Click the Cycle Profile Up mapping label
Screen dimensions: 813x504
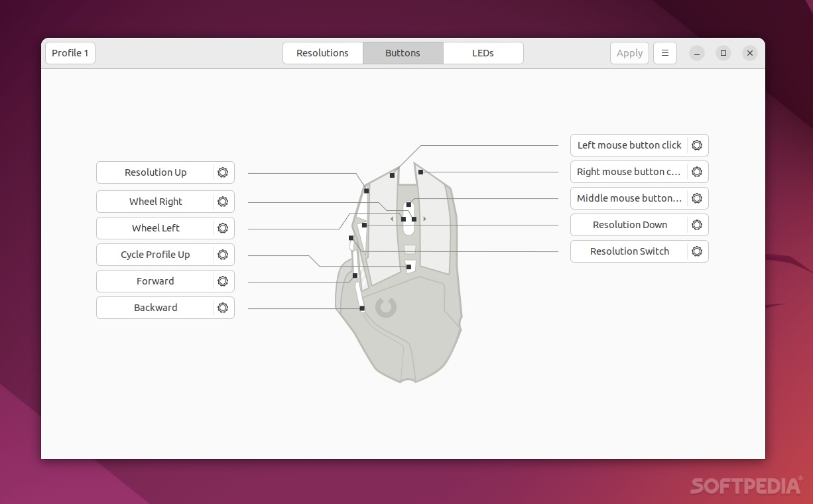click(155, 255)
